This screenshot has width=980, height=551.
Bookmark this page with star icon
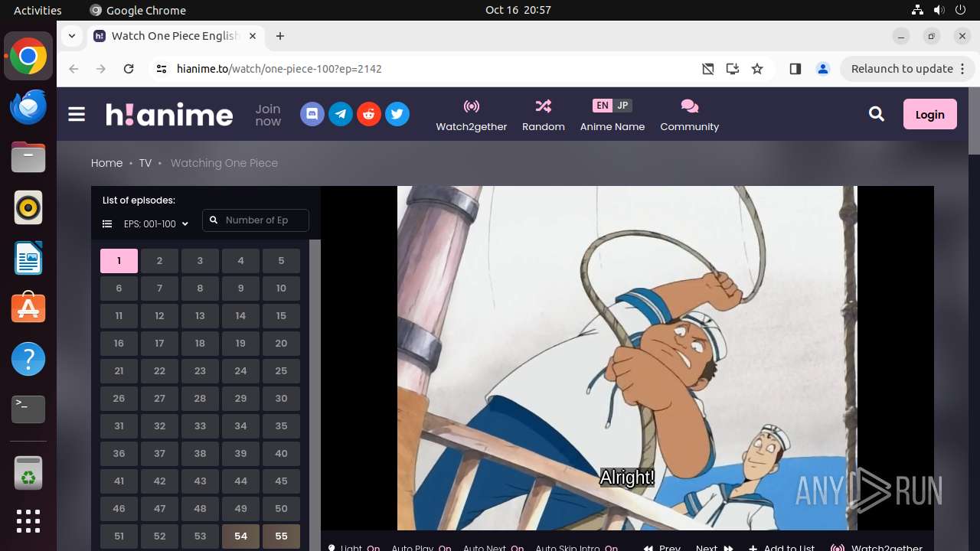tap(757, 69)
